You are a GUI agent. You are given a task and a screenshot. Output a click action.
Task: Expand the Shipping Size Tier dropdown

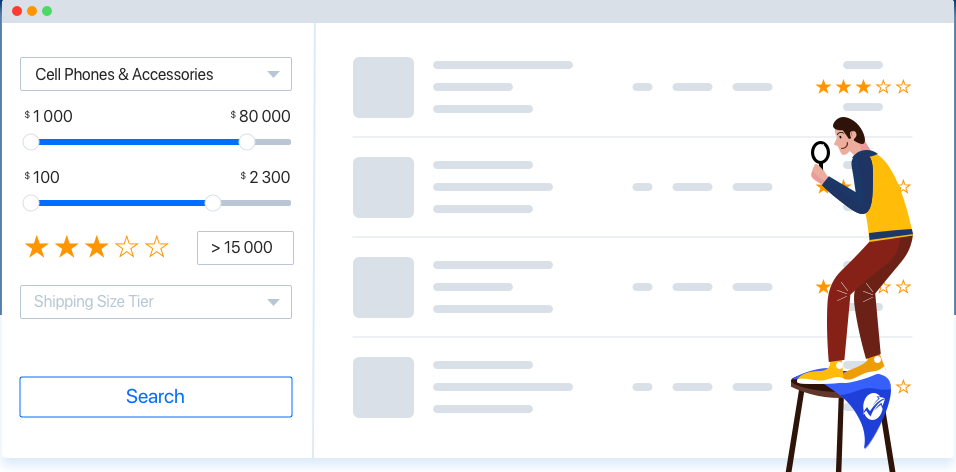[x=155, y=302]
